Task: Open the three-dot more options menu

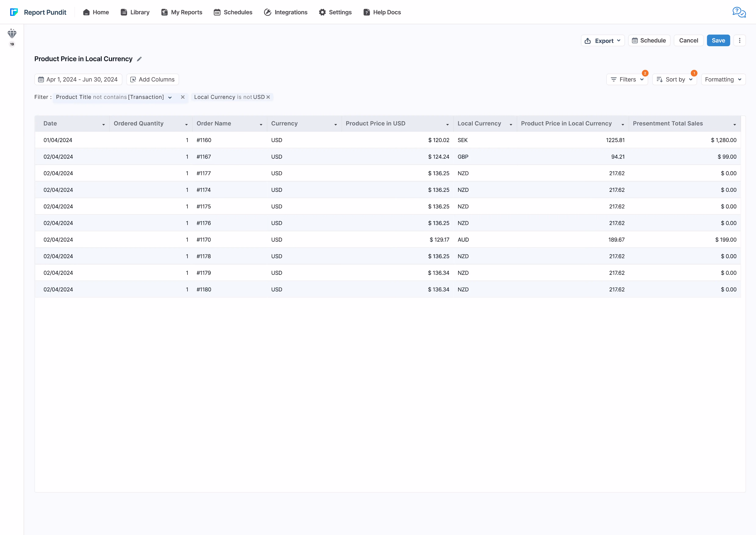Action: [x=740, y=41]
